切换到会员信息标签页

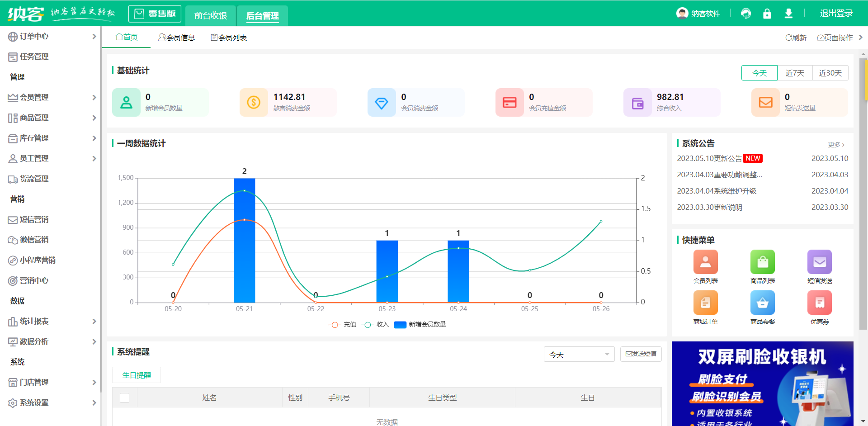[177, 38]
